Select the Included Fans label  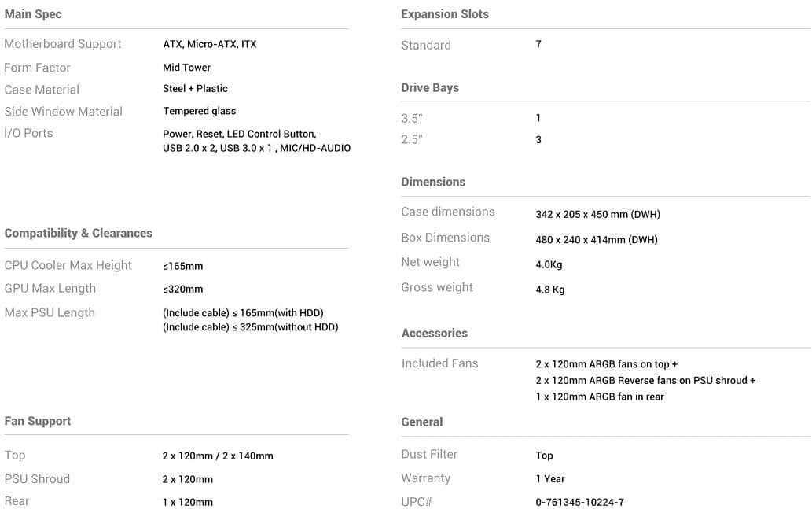pos(439,363)
